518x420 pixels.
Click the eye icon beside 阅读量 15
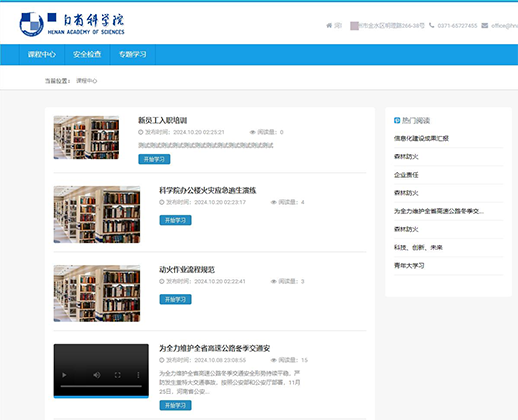pos(274,360)
